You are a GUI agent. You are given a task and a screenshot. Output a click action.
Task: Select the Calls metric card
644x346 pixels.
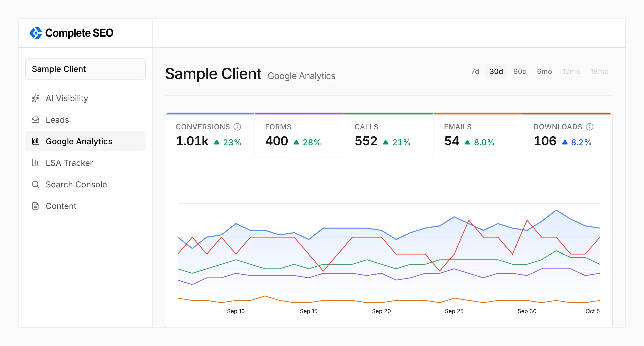389,135
